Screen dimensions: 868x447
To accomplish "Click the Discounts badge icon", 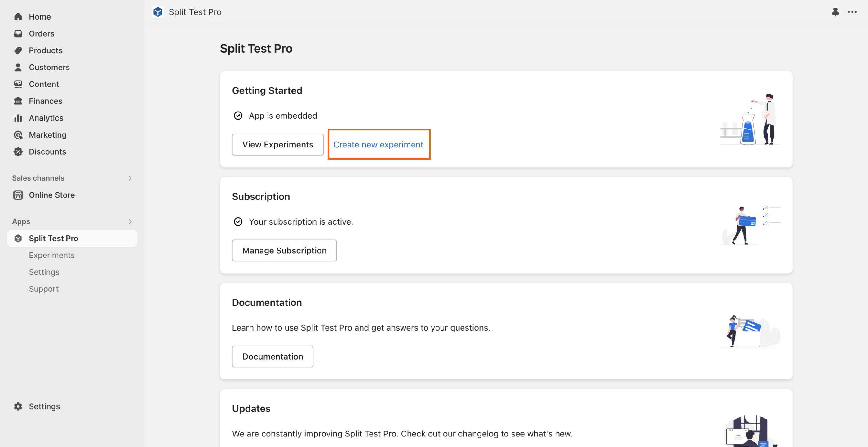I will 18,151.
